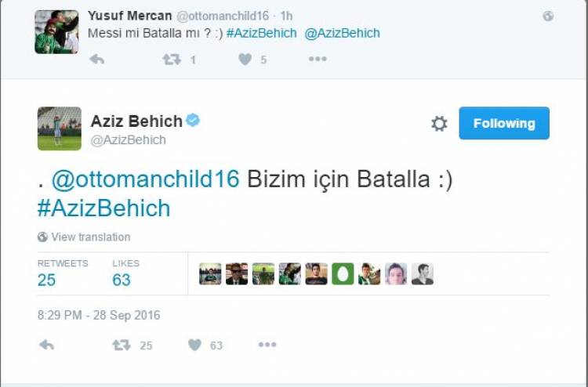Reply to Aziz Behich's tweet
The image size is (588, 387).
47,345
